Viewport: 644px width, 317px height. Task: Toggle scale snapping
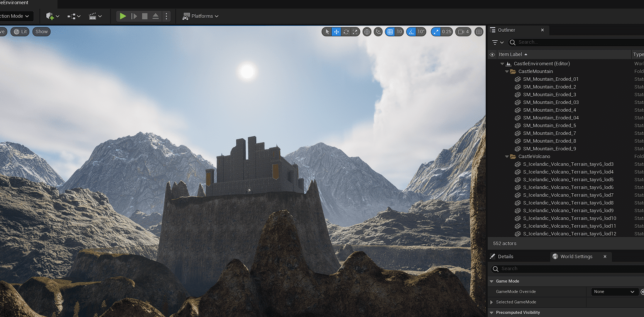[436, 32]
